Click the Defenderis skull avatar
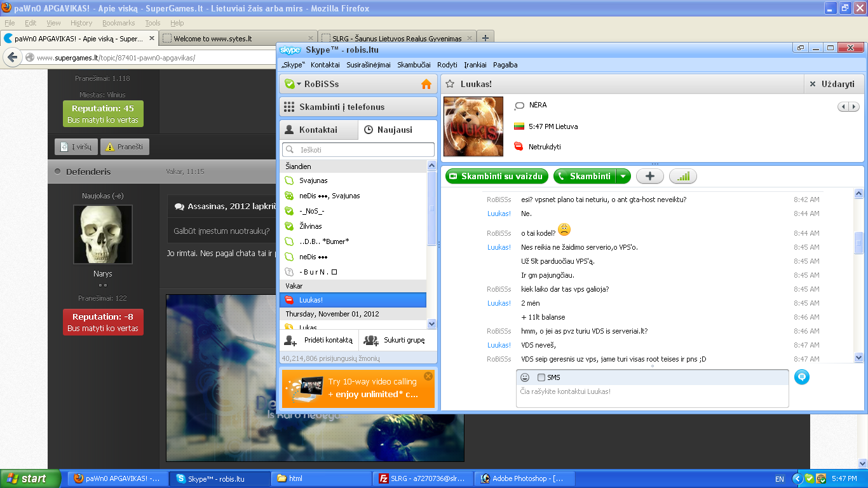This screenshot has width=868, height=488. (103, 234)
